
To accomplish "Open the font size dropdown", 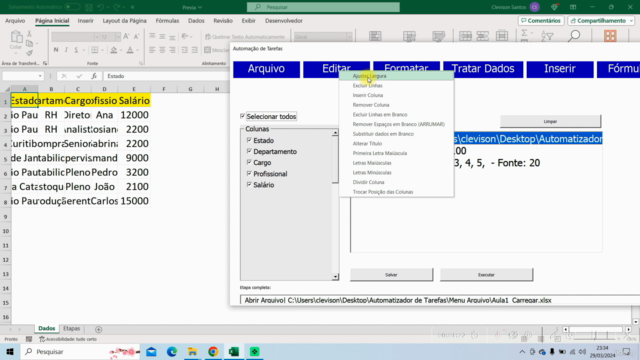I will click(118, 37).
